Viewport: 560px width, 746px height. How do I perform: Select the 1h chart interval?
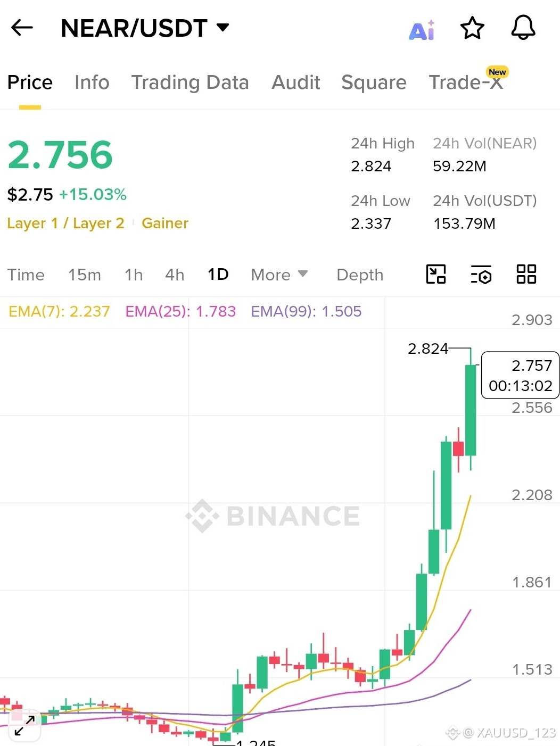(134, 275)
